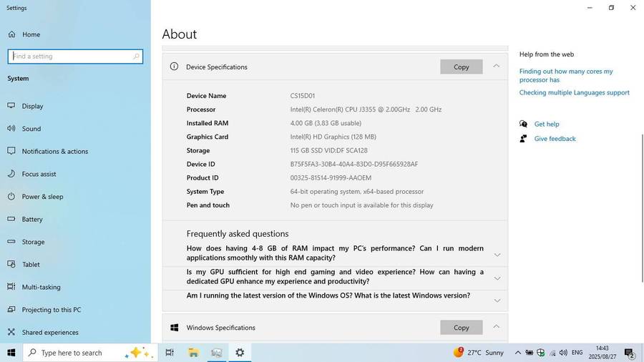This screenshot has width=644, height=362.
Task: Open the Windows Start menu
Action: (x=11, y=353)
